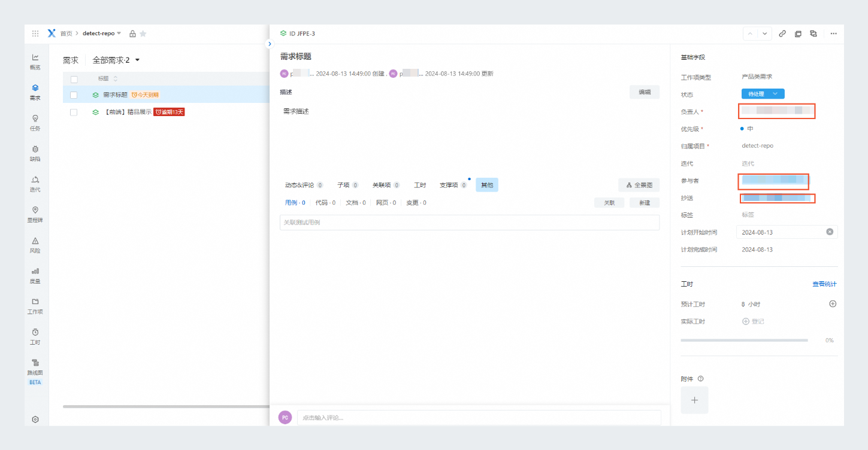Open 查看统计 link

pyautogui.click(x=824, y=284)
